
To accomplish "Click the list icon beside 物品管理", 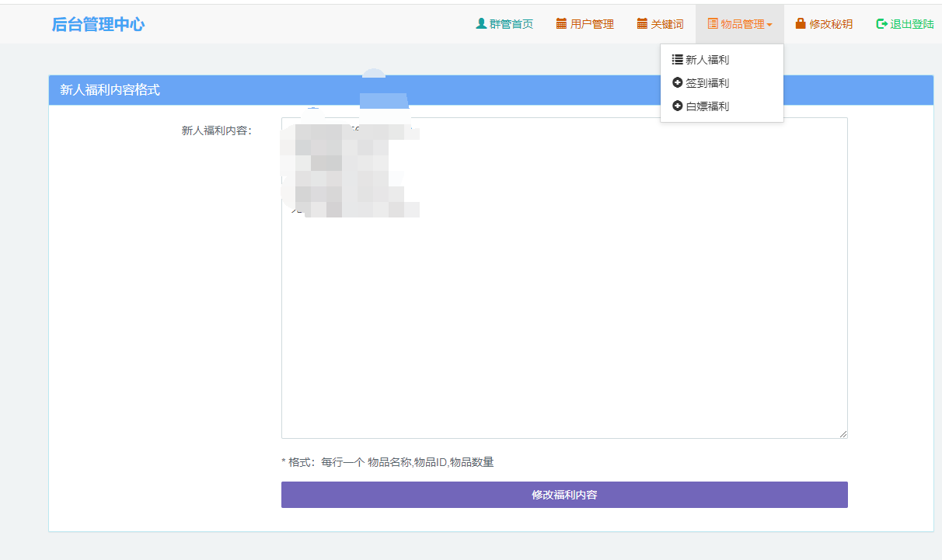I will [713, 24].
